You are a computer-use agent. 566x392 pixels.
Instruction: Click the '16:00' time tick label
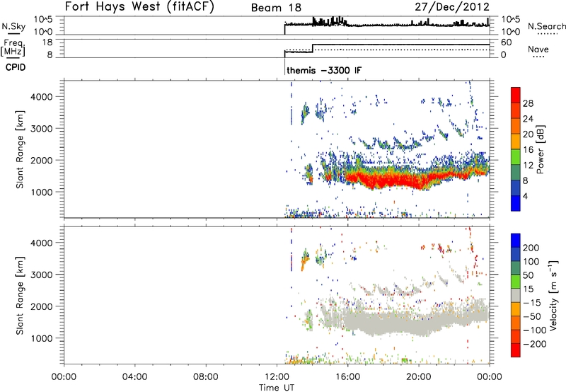click(347, 377)
